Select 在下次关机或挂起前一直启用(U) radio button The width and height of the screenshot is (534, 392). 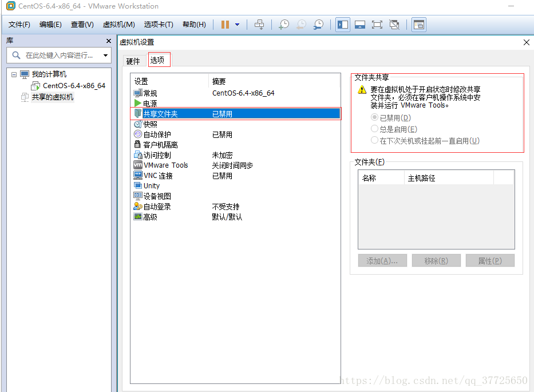[x=375, y=140]
